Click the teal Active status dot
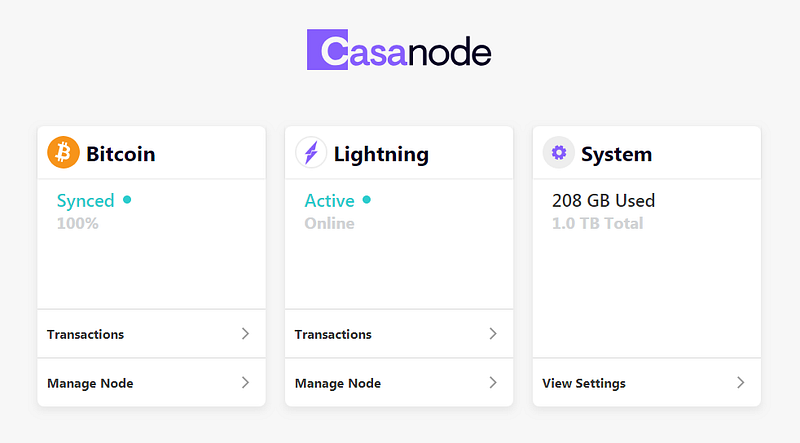Screen dimensions: 800x443 pos(367,200)
